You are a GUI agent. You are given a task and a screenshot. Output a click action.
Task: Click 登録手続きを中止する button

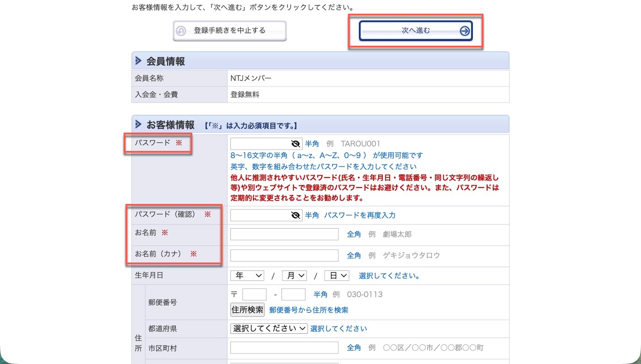[229, 31]
